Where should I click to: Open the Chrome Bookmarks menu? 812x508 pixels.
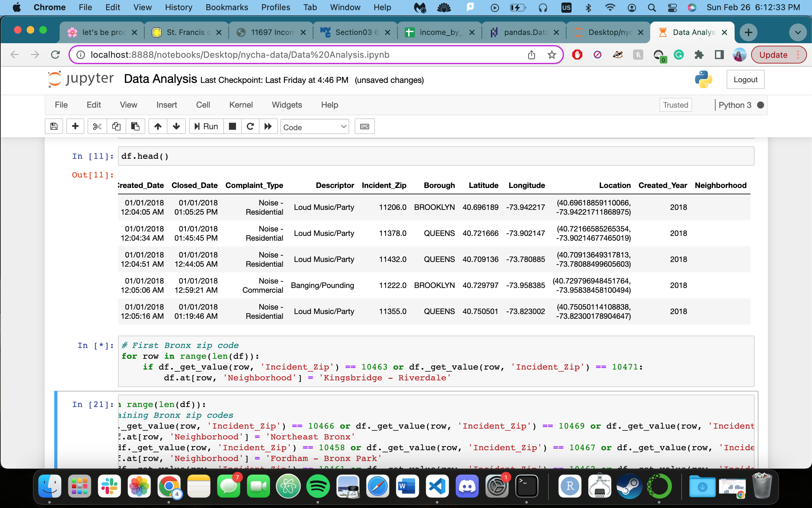tap(227, 7)
